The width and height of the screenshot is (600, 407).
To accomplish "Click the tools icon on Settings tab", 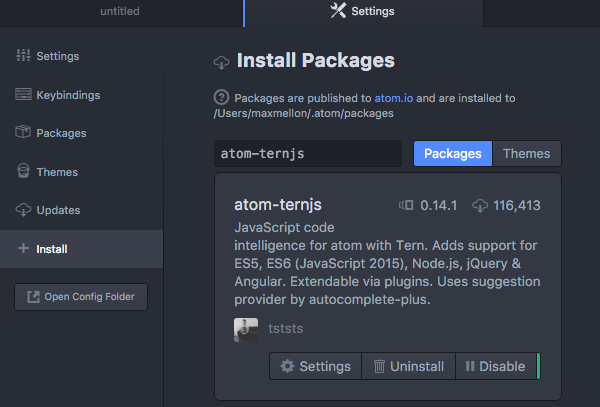I will (x=338, y=11).
